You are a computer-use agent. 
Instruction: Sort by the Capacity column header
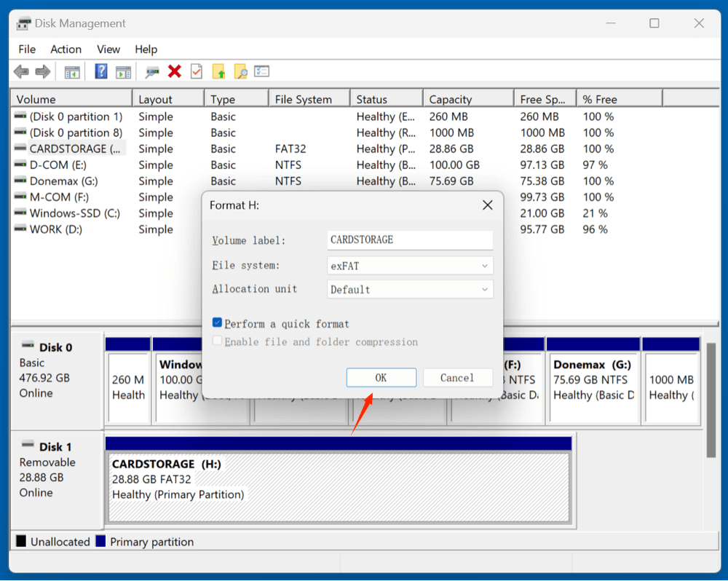(467, 99)
